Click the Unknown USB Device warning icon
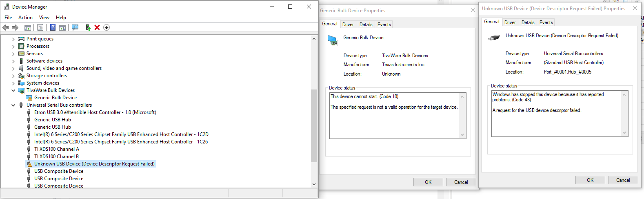The width and height of the screenshot is (644, 199). tap(29, 164)
